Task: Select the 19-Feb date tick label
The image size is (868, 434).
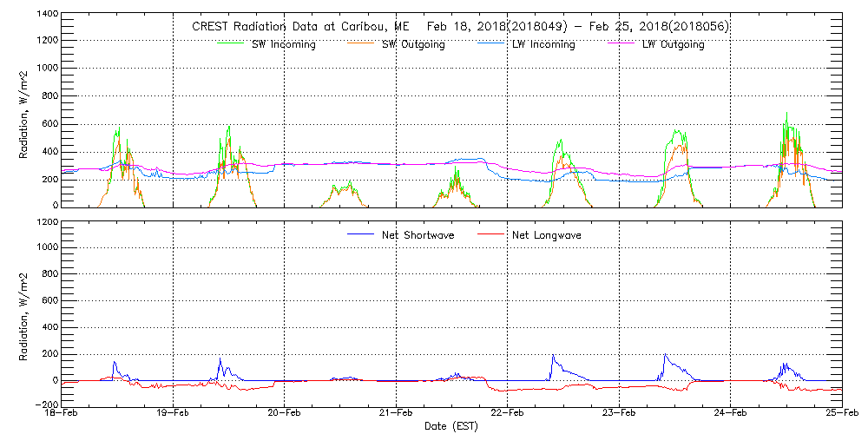Action: [173, 414]
